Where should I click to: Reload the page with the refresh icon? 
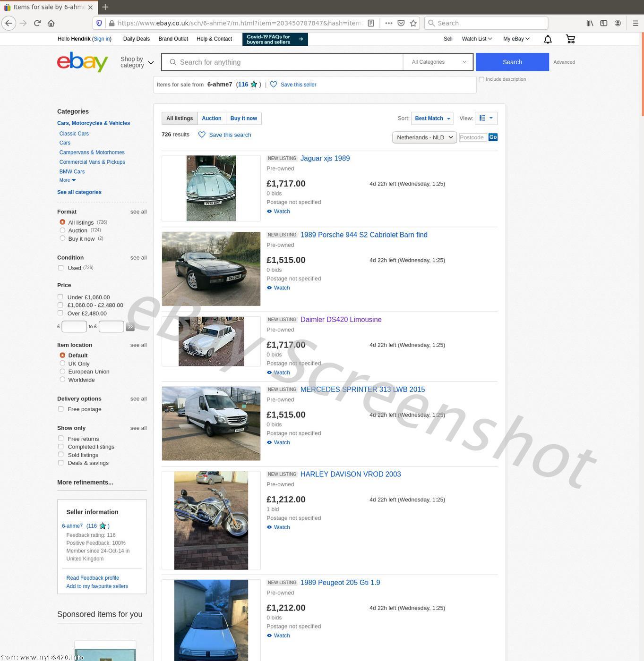pyautogui.click(x=37, y=23)
